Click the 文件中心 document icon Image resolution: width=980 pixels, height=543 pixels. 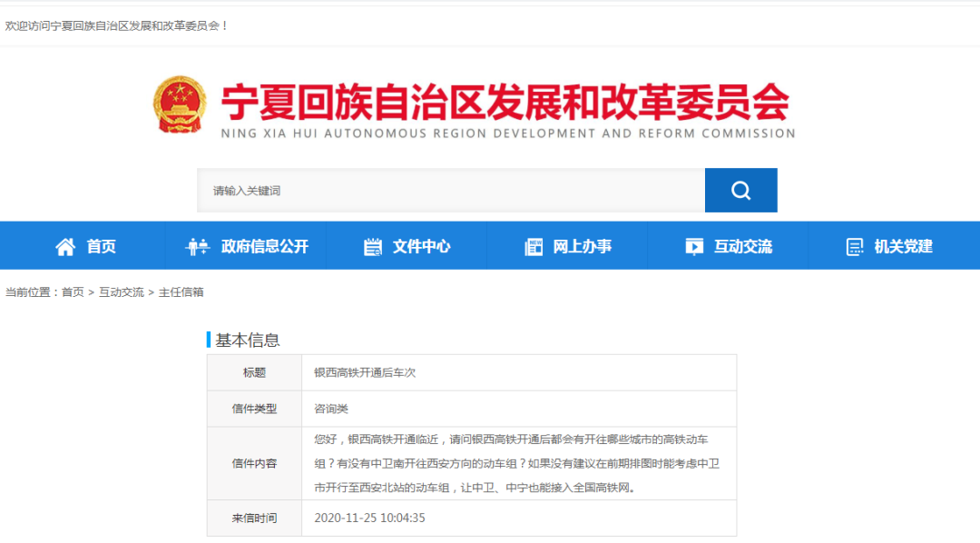[371, 245]
